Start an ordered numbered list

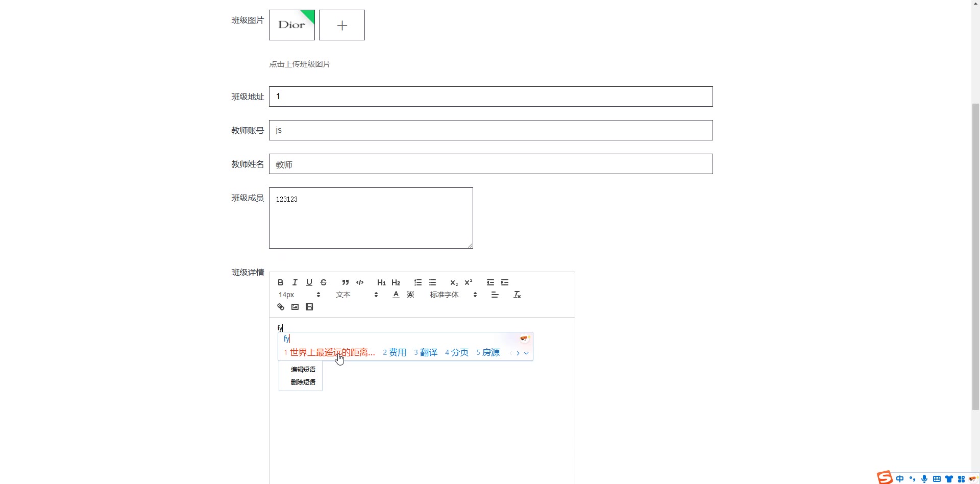418,282
